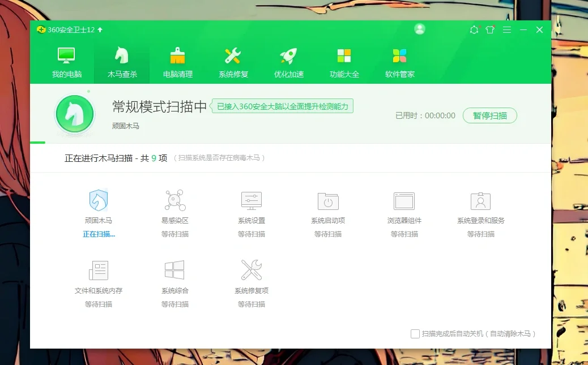Click the 文件和系统内存 scan icon

click(x=99, y=270)
